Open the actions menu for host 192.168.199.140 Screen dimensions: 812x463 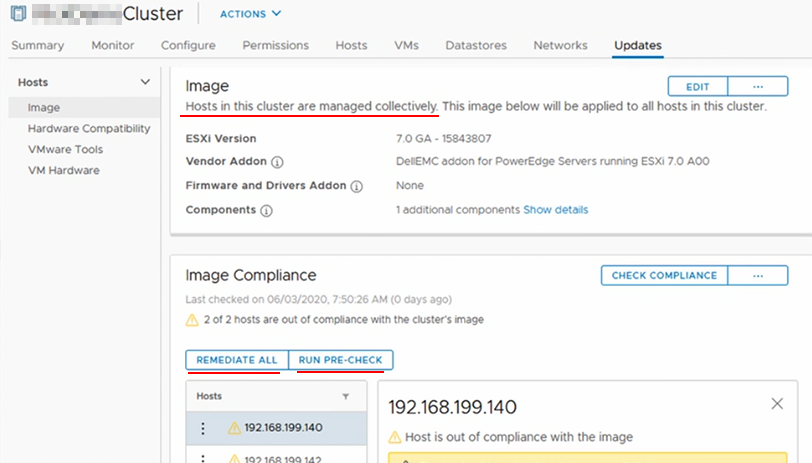coord(203,428)
